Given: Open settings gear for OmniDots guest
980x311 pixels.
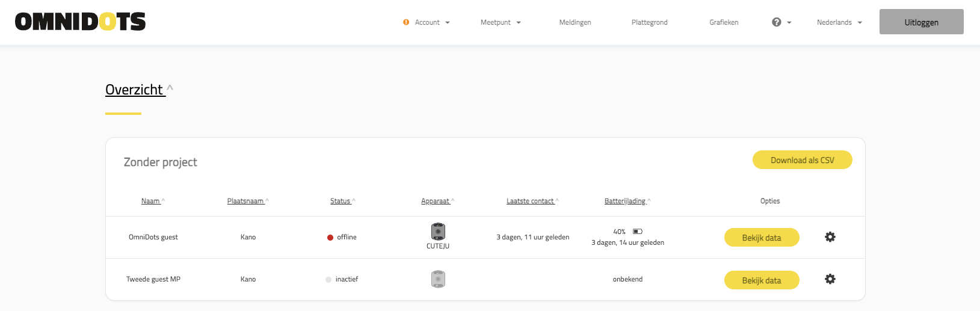Looking at the screenshot, I should 830,237.
